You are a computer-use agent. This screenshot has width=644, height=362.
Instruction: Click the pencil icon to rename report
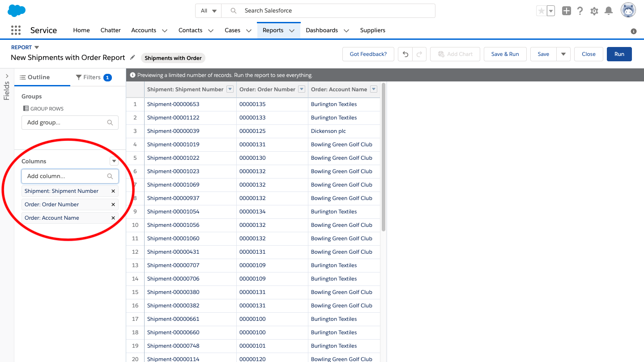click(132, 57)
